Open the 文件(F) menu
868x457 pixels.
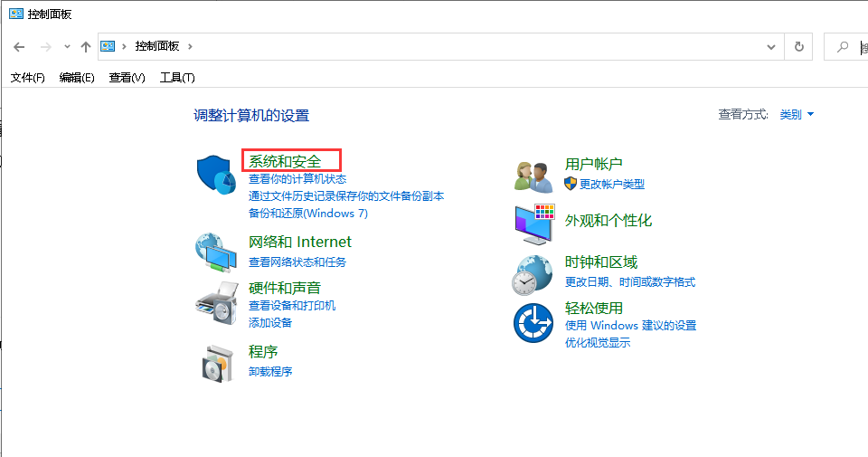[28, 78]
